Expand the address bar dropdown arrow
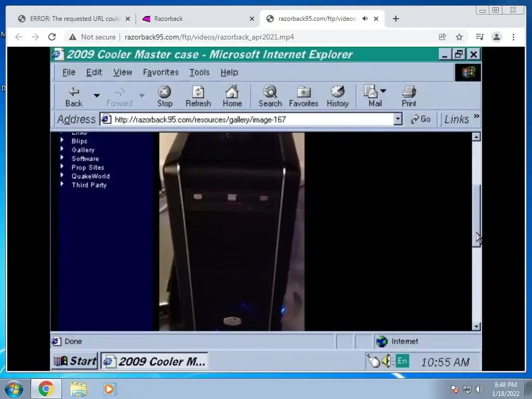Viewport: 532px width, 399px height. point(398,119)
